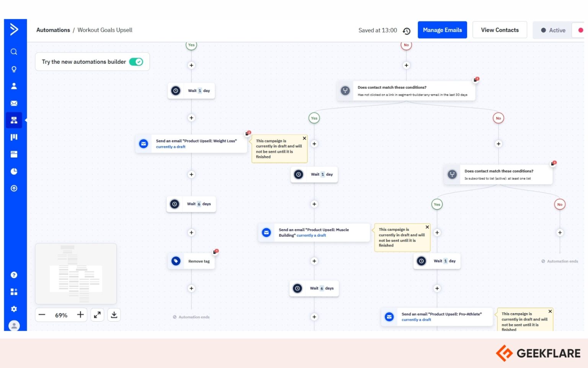
Task: Select the Remove tag action
Action: pos(191,261)
